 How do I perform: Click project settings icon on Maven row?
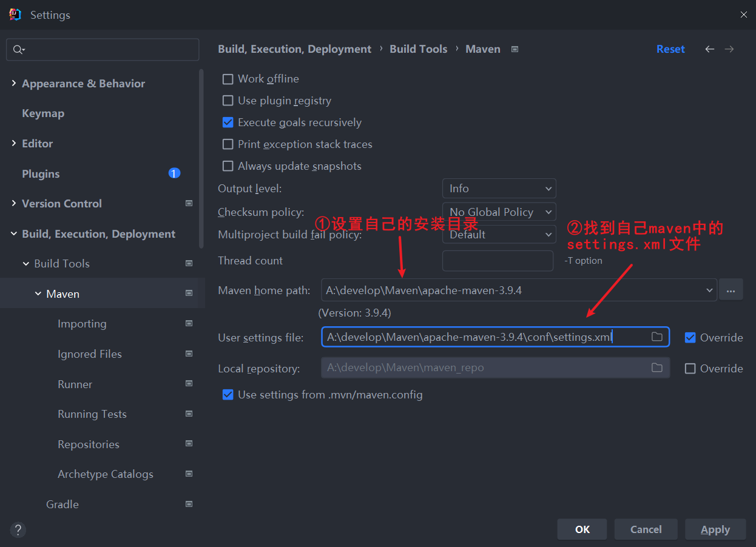(189, 294)
